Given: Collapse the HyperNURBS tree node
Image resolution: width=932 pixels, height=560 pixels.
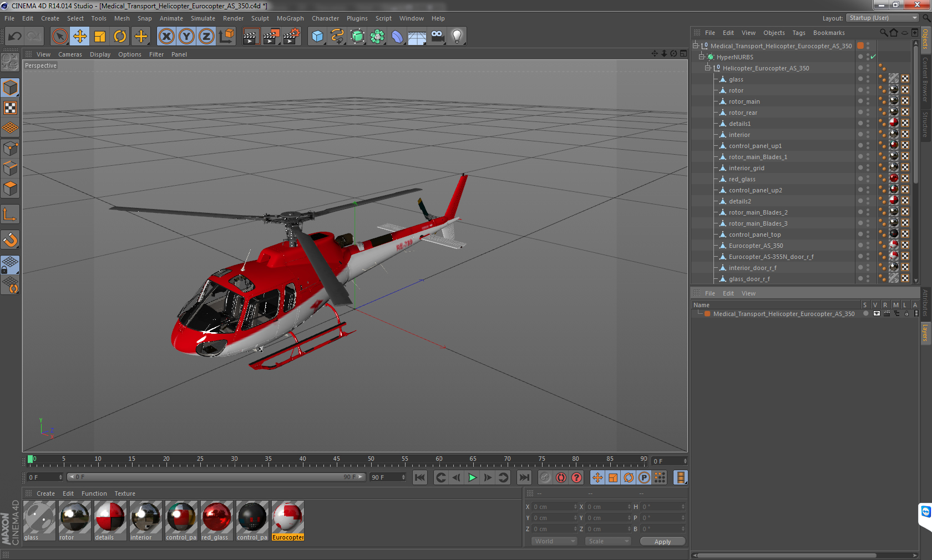Looking at the screenshot, I should click(701, 57).
